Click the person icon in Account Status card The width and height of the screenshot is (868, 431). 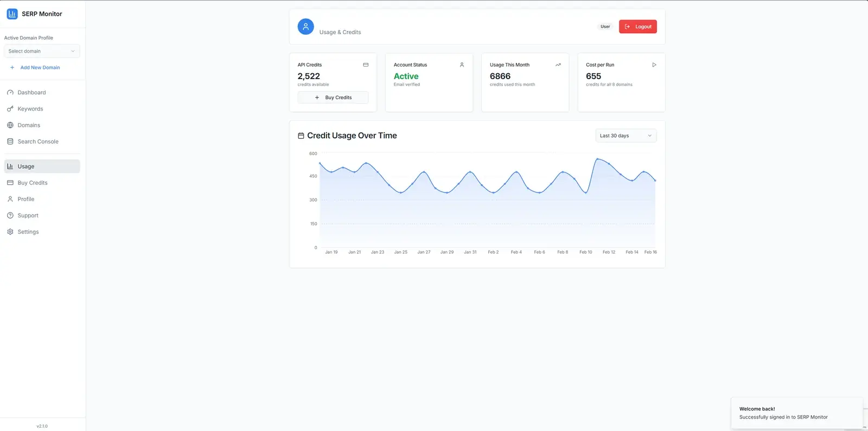[x=462, y=65]
